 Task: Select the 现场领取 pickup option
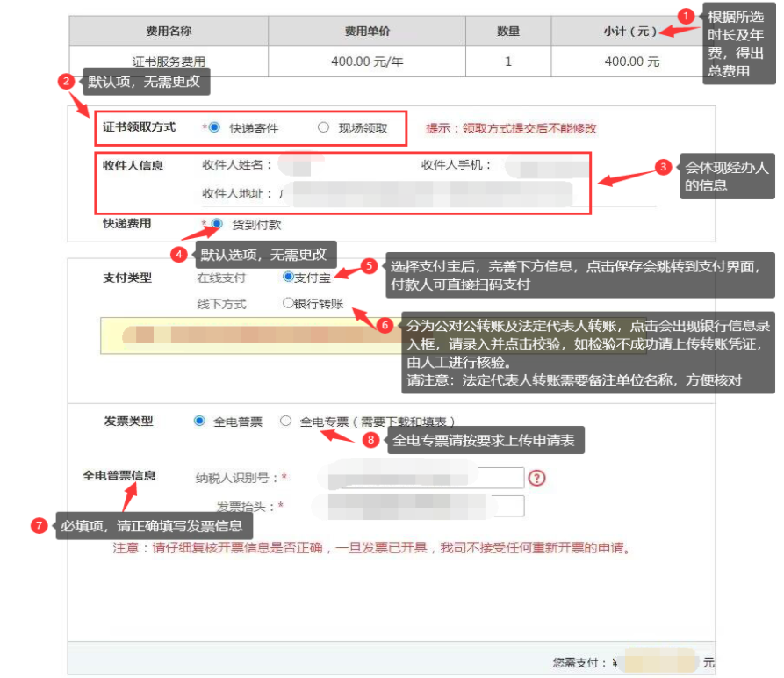pos(325,127)
